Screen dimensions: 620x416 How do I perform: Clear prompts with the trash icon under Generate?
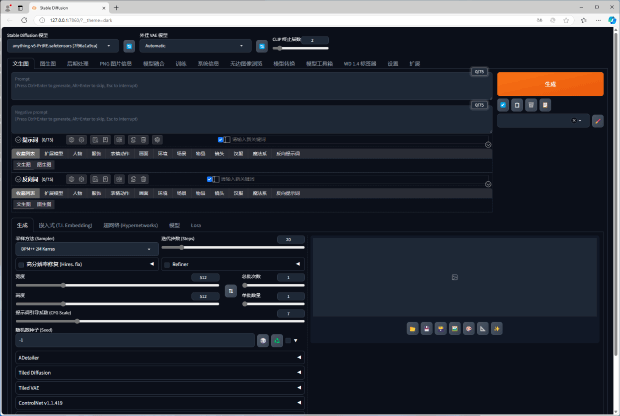[531, 105]
